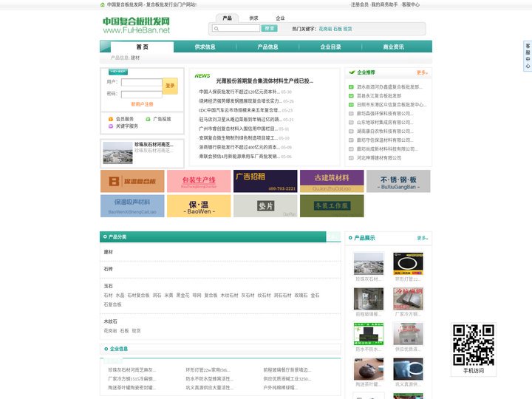Open the 石砖 product category
The width and height of the screenshot is (532, 399).
(108, 269)
